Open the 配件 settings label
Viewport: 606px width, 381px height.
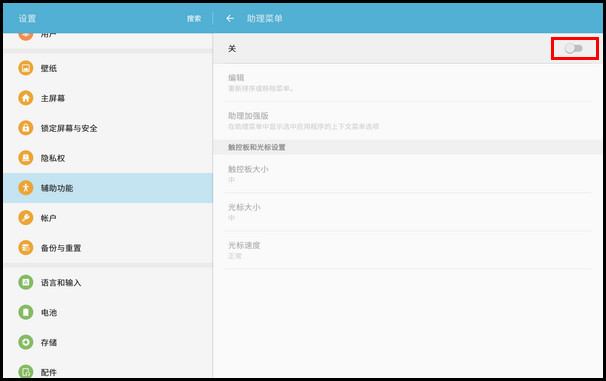pos(49,372)
